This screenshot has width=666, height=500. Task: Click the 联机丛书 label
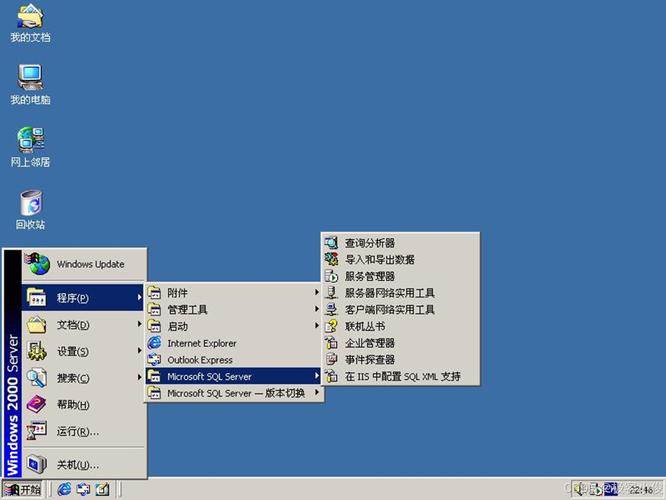(365, 326)
